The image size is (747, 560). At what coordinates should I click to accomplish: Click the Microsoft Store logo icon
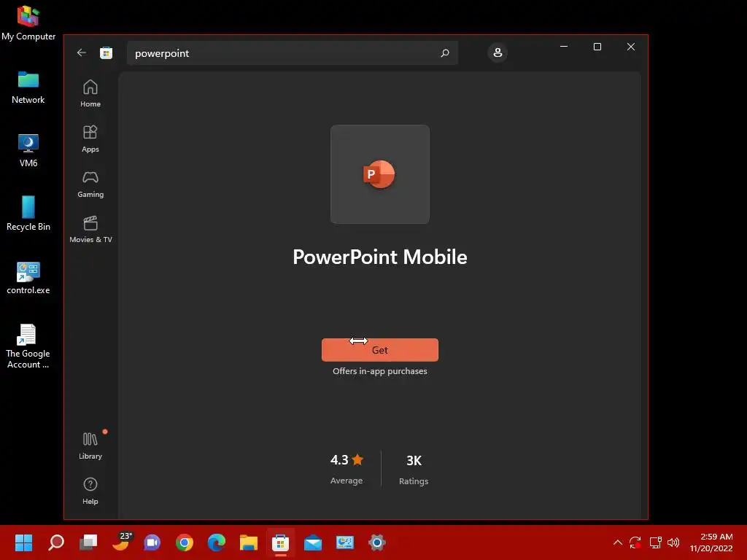pyautogui.click(x=106, y=52)
